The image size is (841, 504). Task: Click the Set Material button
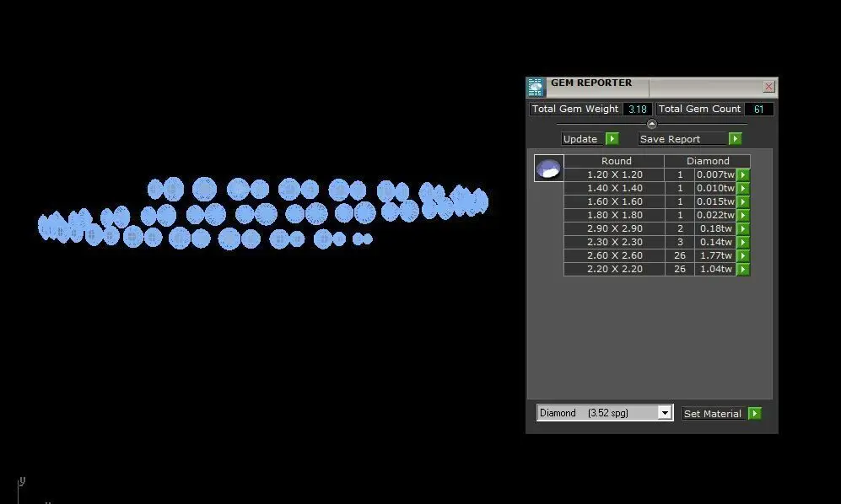tap(714, 413)
